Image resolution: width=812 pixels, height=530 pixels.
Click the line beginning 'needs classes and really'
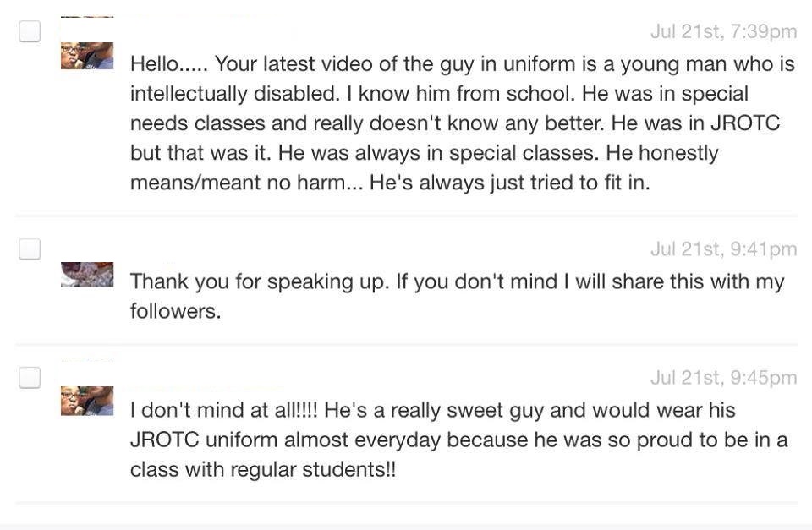(x=454, y=123)
